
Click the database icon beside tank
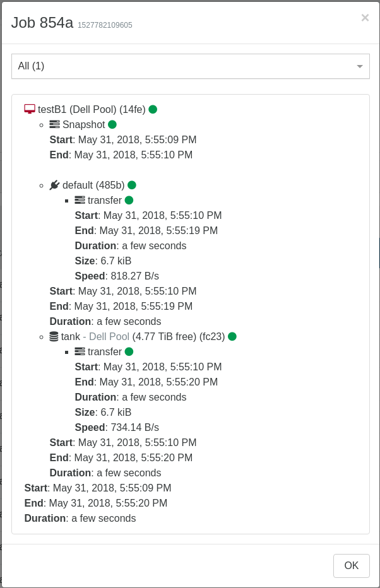[54, 336]
